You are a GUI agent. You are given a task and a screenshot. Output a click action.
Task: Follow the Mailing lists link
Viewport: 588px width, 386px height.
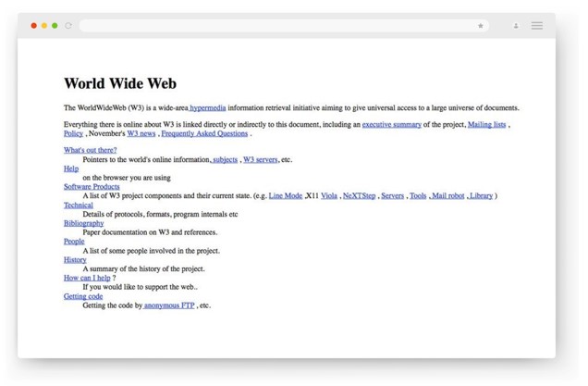point(486,125)
